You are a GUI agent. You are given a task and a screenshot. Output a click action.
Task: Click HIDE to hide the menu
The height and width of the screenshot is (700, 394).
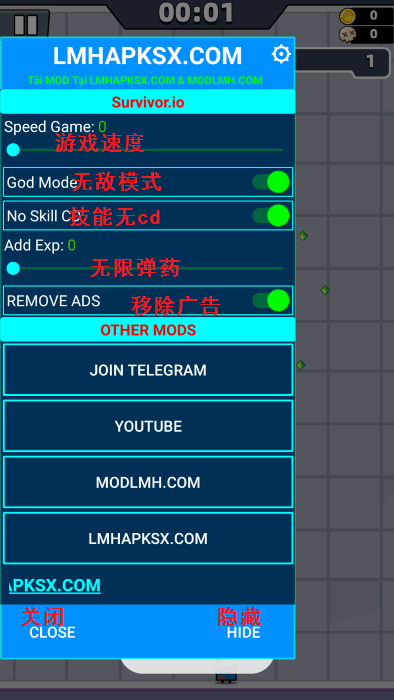tap(244, 632)
